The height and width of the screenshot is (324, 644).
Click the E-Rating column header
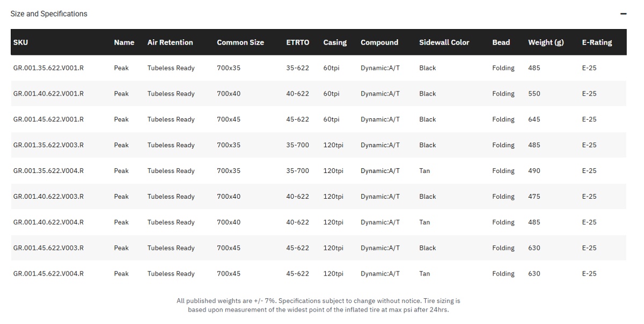(x=597, y=42)
